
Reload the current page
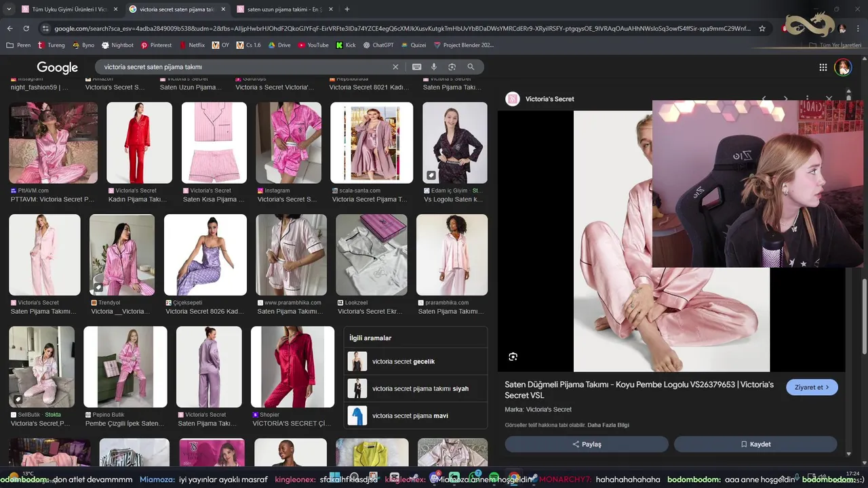[26, 28]
